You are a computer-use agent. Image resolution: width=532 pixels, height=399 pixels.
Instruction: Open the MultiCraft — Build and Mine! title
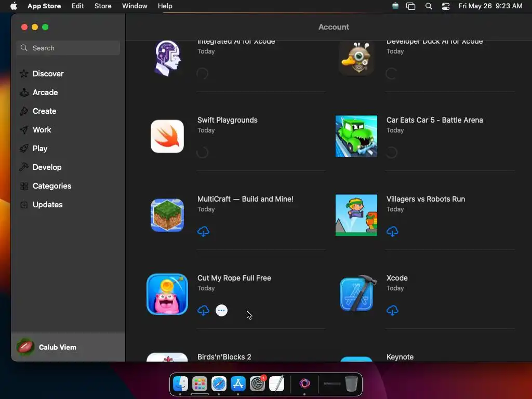[245, 199]
